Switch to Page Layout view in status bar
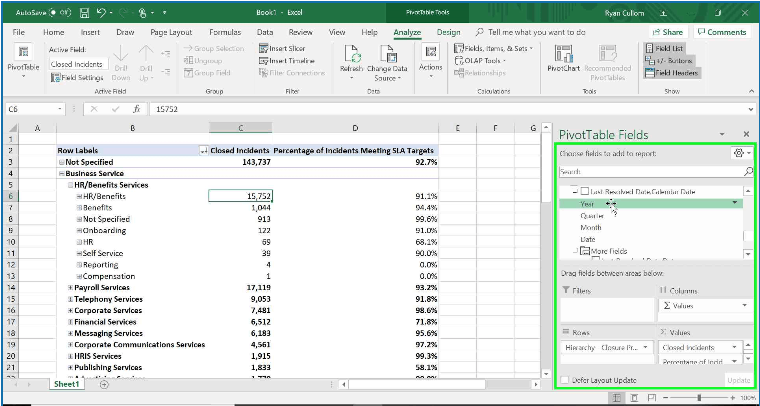 point(635,398)
